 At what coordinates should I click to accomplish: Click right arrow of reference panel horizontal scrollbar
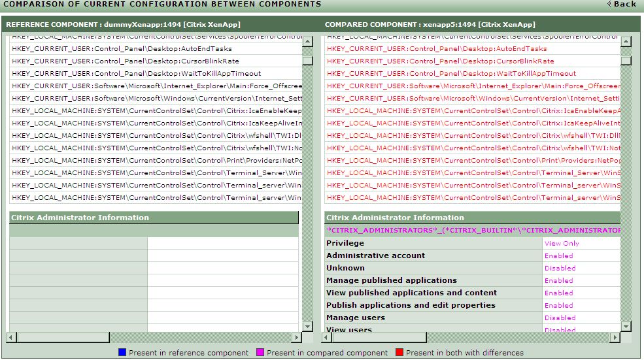[296, 337]
